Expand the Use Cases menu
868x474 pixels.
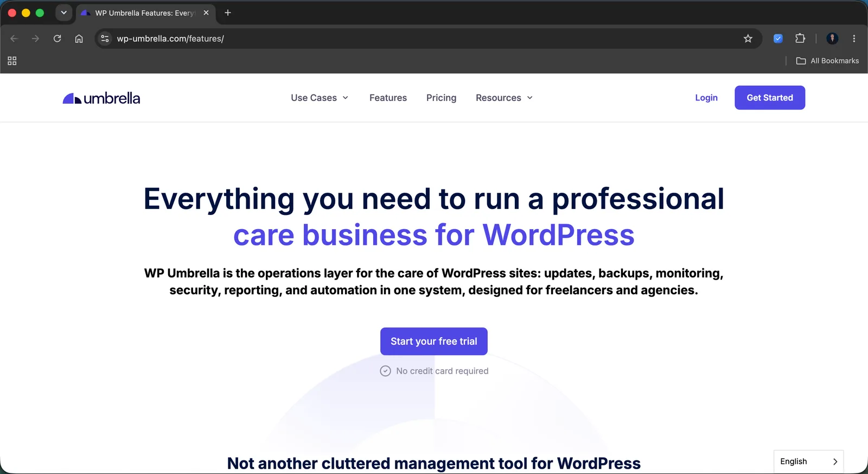tap(320, 98)
